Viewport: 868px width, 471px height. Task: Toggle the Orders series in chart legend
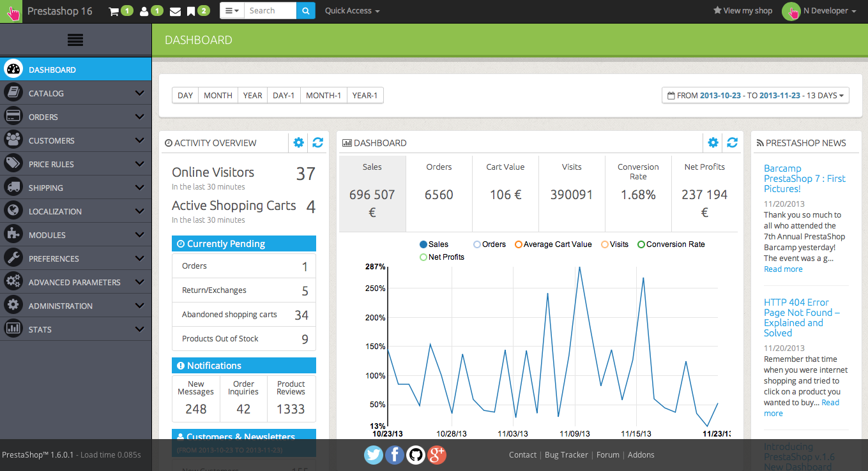(489, 244)
